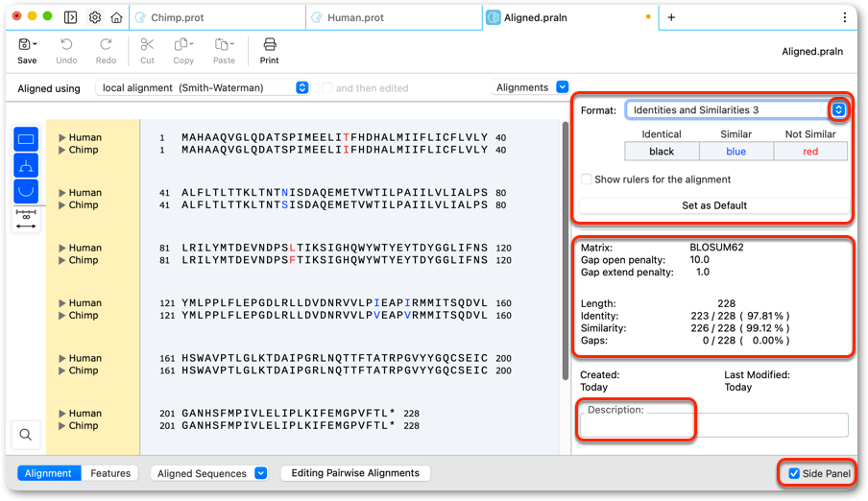
Task: Click into the Description text field
Action: (714, 425)
